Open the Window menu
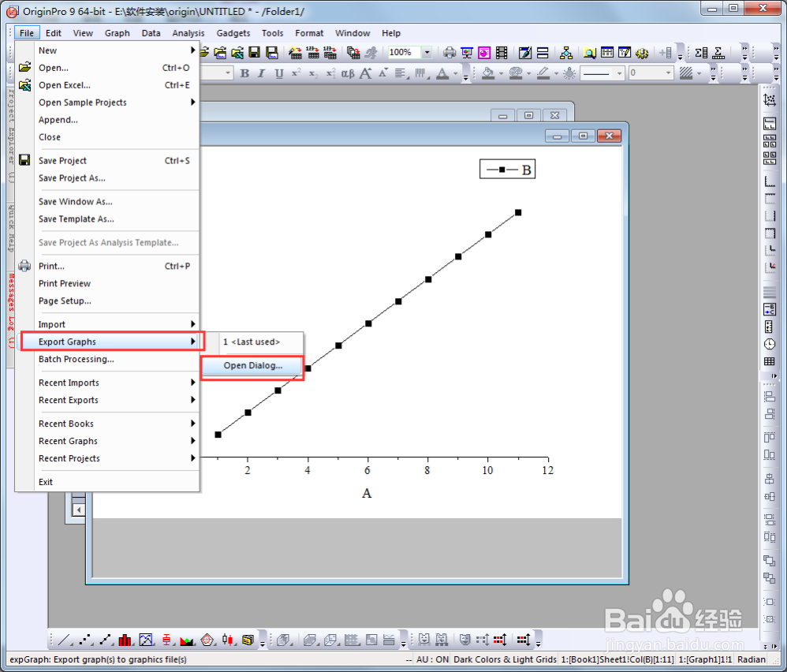Screen dimensions: 787x672 click(x=352, y=33)
